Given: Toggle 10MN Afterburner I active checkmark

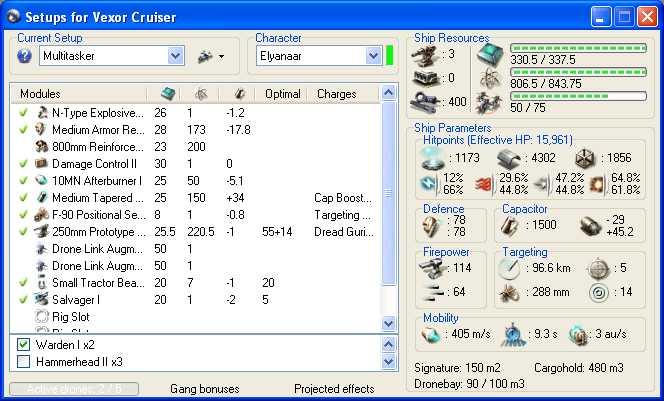Looking at the screenshot, I should [23, 181].
